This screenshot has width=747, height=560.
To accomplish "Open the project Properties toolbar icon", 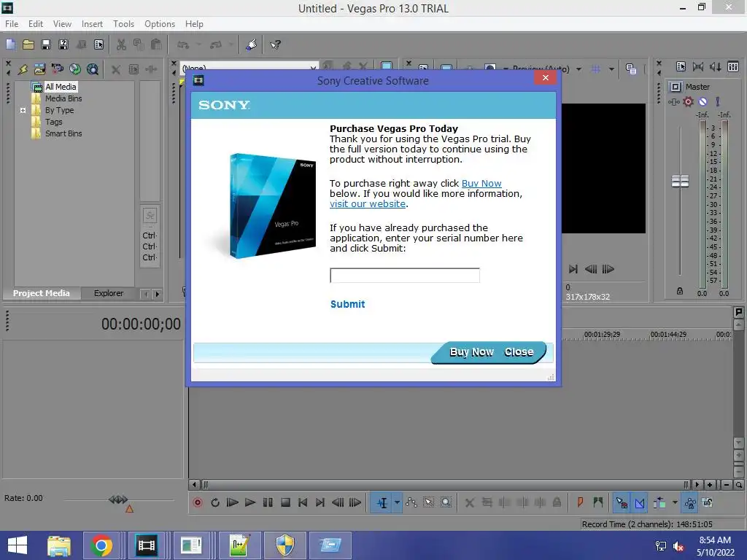I will coord(98,44).
